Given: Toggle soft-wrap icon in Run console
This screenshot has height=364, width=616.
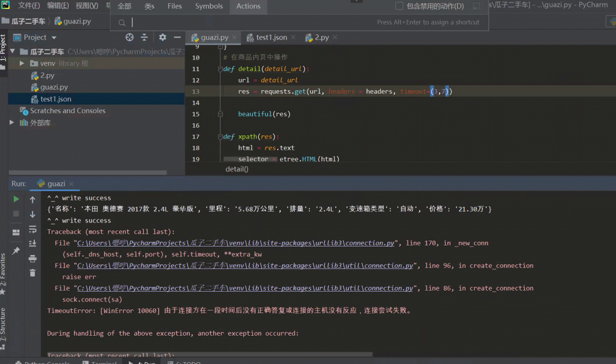Looking at the screenshot, I should click(x=32, y=229).
